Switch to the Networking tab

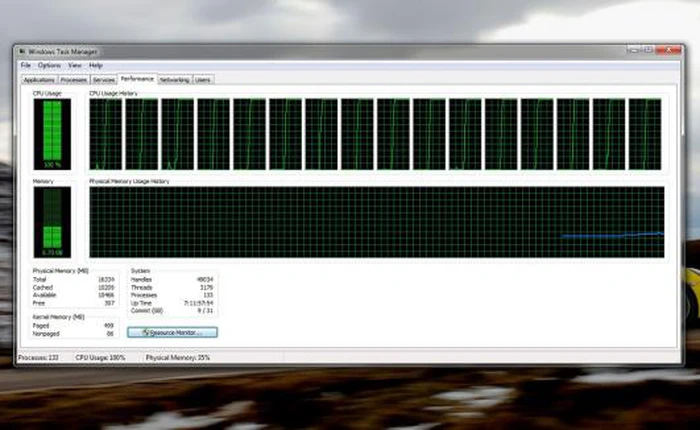point(174,79)
